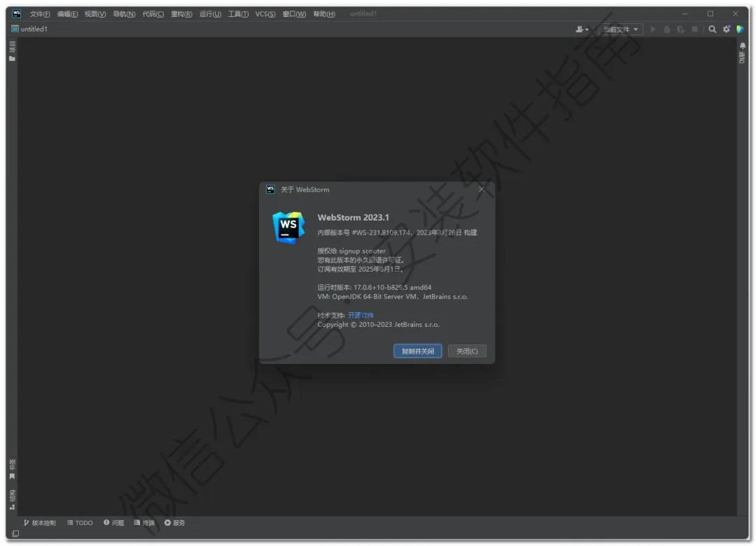Open the 视图(V) menu

(x=95, y=14)
